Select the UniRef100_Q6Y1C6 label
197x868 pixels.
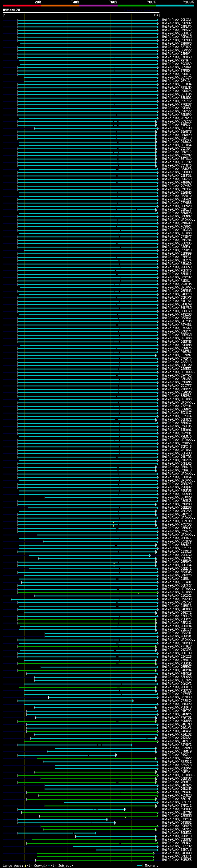[176, 78]
